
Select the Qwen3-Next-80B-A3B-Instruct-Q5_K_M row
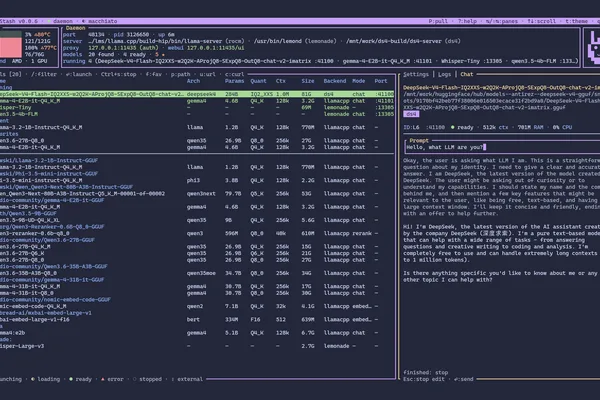click(x=197, y=193)
